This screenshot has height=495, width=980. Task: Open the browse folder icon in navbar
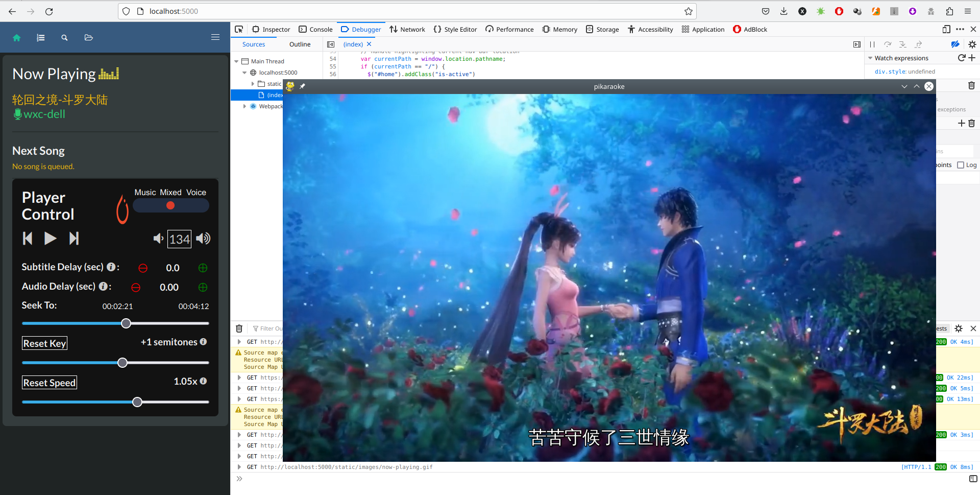(88, 37)
